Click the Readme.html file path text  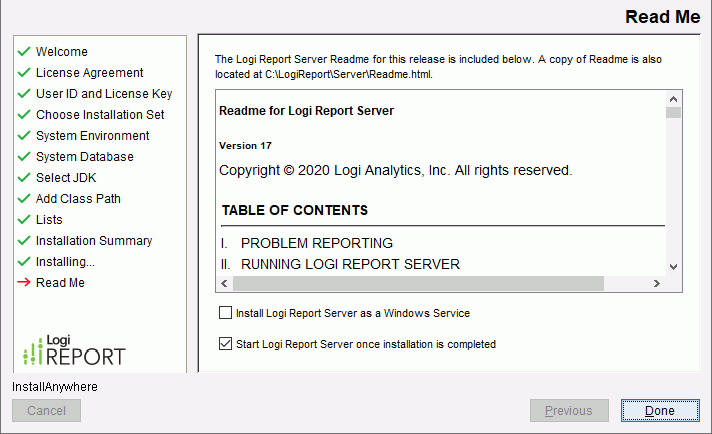pos(349,74)
